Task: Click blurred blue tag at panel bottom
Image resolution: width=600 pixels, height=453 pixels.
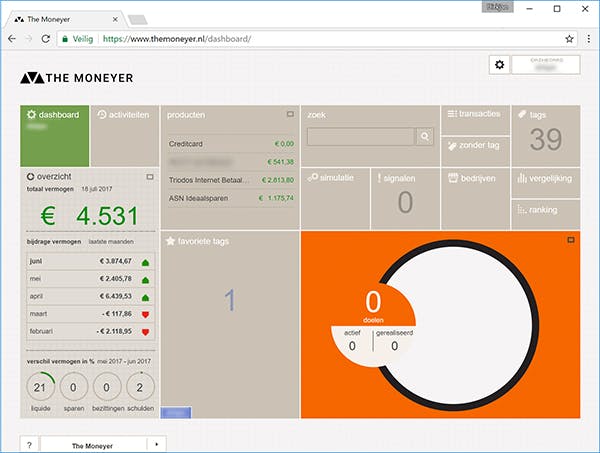Action: click(x=176, y=412)
